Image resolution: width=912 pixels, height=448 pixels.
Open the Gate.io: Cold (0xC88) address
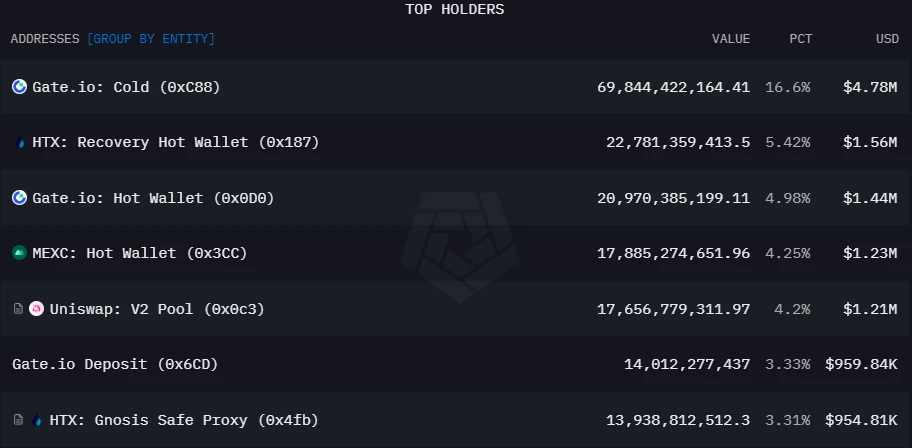(x=126, y=87)
